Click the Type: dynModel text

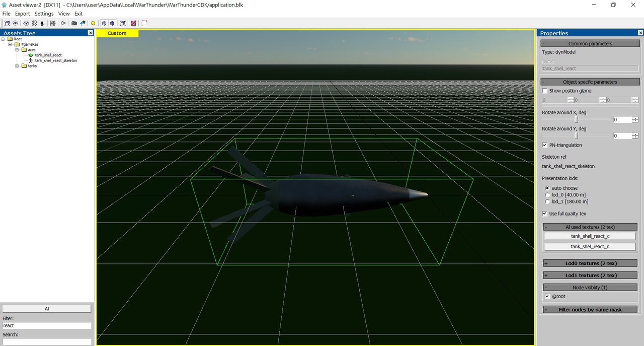coord(558,52)
